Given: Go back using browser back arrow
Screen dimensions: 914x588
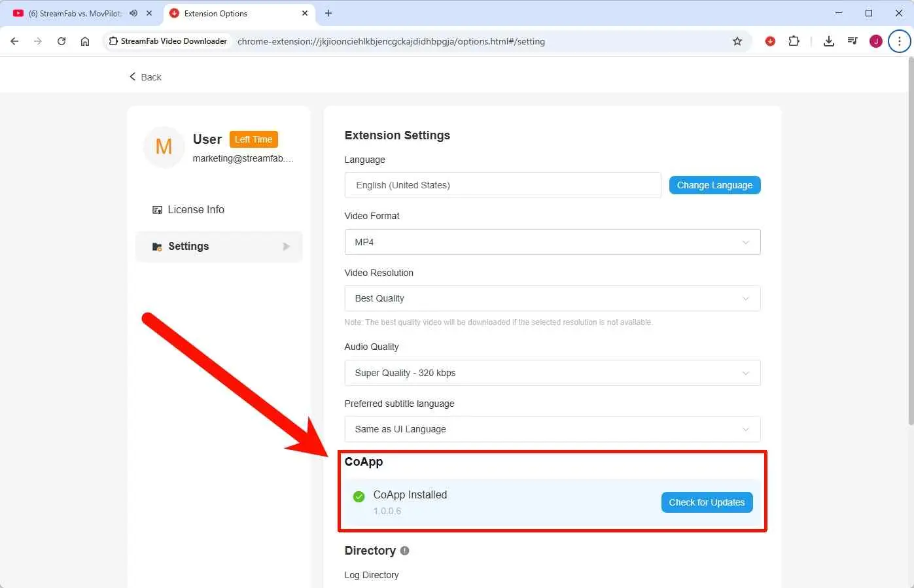Looking at the screenshot, I should (x=14, y=41).
